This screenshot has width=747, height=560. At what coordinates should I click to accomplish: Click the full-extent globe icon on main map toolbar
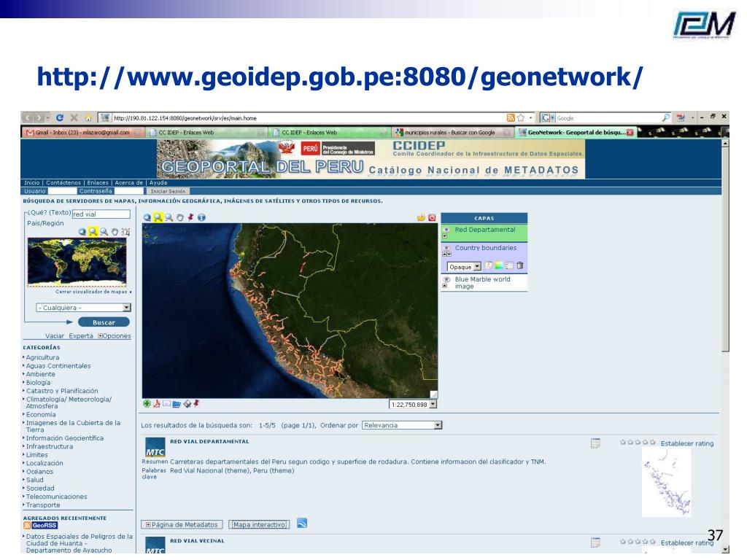coord(147,217)
